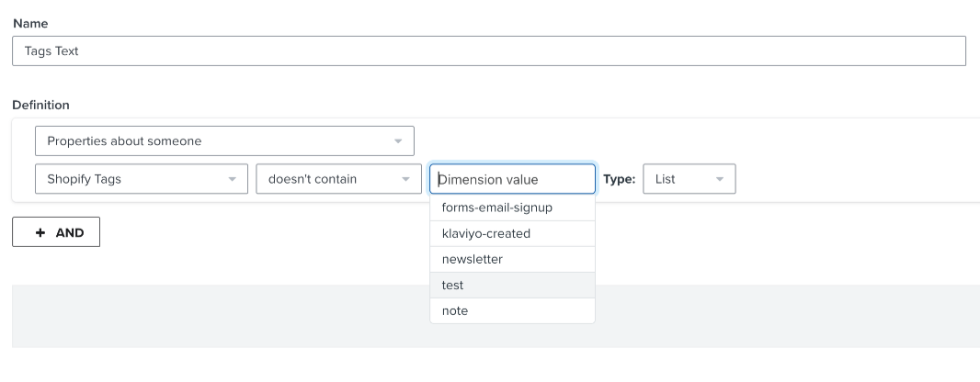Open the Properties about someone dropdown
Screen dimensions: 980x382
[223, 141]
